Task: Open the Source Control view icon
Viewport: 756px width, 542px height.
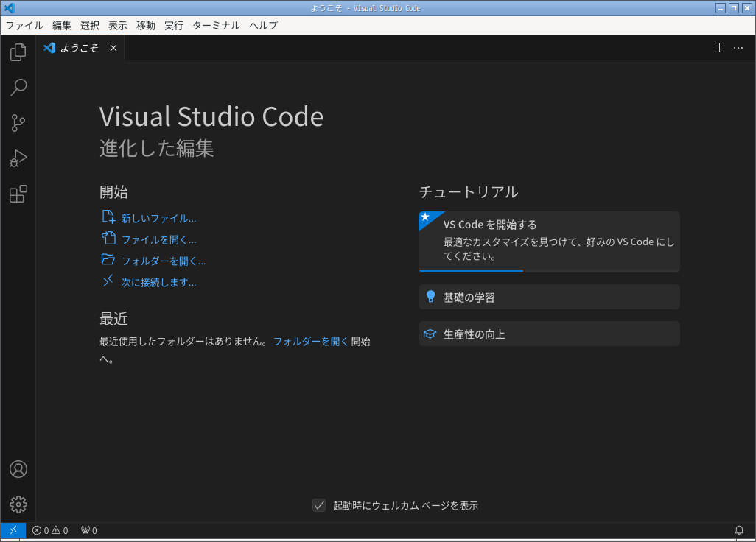Action: point(18,123)
